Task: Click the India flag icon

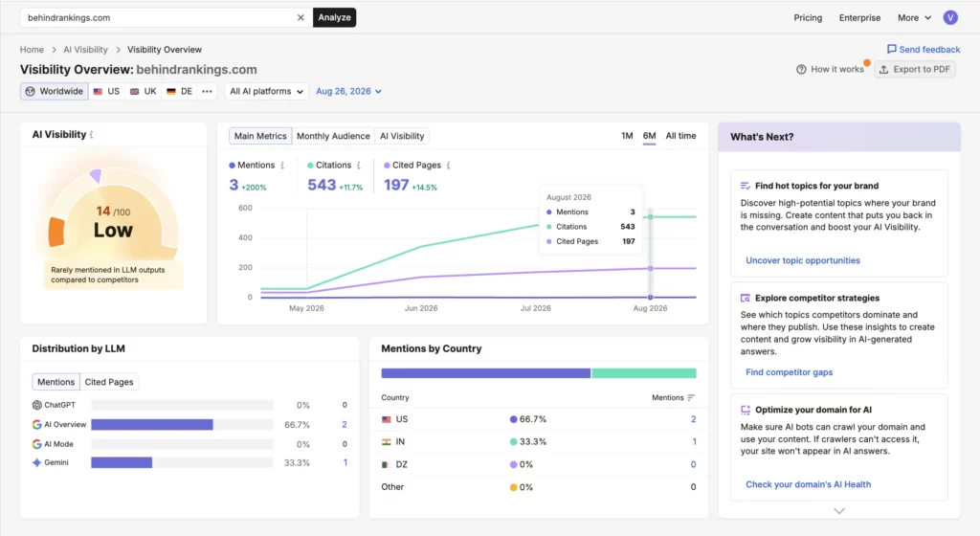Action: pyautogui.click(x=387, y=442)
